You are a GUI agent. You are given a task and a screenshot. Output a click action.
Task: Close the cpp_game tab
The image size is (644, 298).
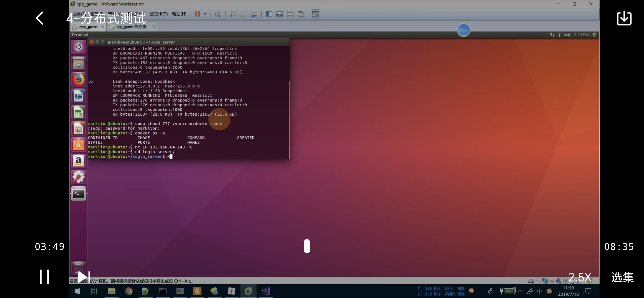pos(103,27)
